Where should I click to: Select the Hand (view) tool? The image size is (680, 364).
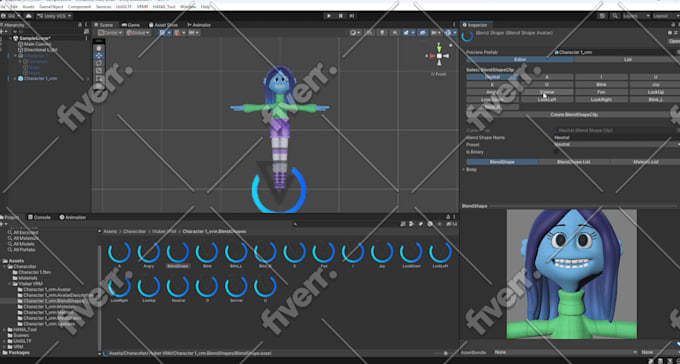tap(99, 48)
